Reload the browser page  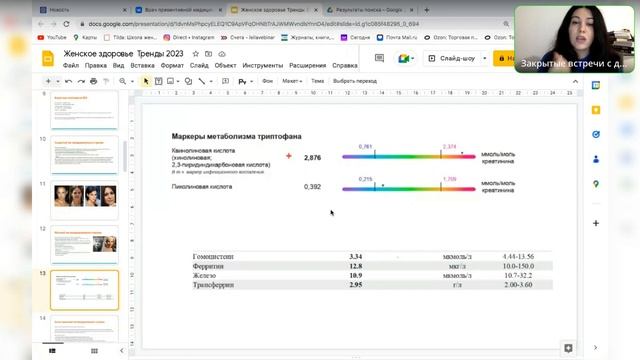coord(66,24)
